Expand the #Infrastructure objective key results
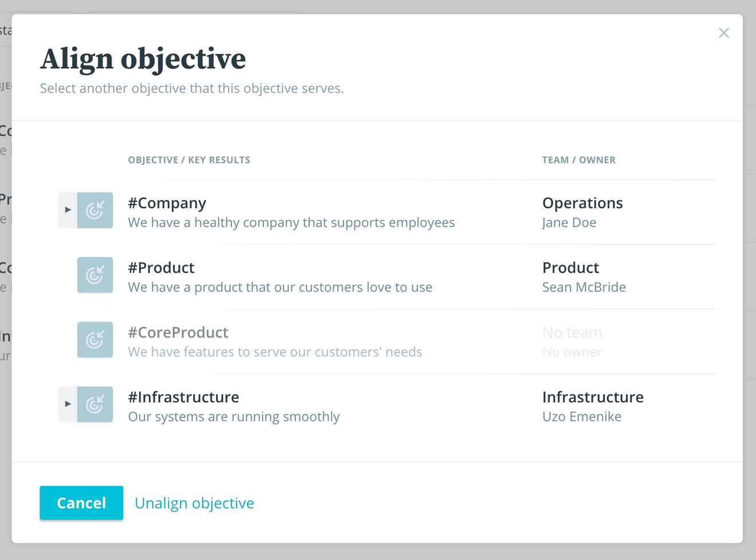 68,405
